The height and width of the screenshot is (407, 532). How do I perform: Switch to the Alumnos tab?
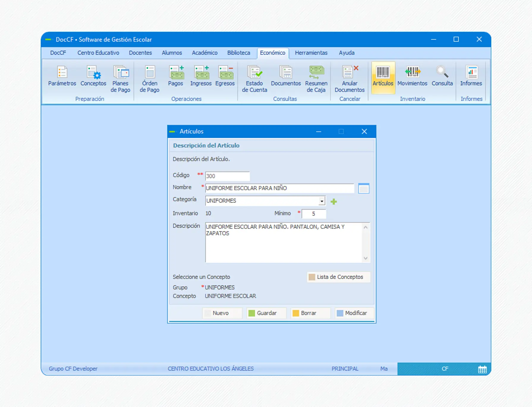172,53
